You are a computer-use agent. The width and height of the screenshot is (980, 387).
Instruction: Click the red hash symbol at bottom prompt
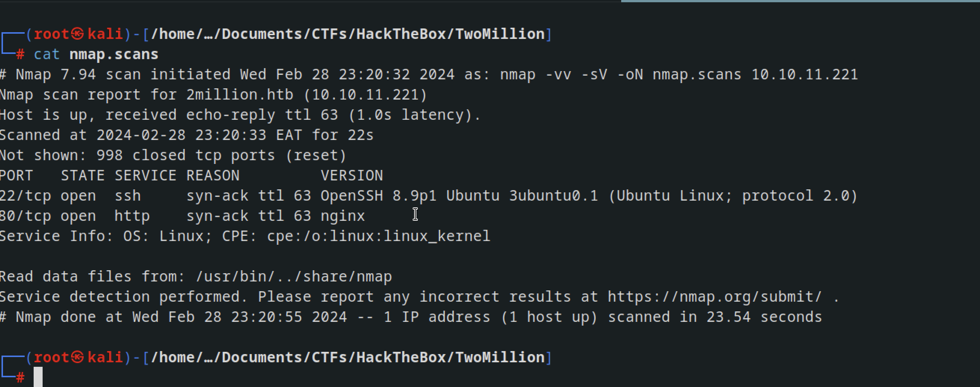(20, 378)
